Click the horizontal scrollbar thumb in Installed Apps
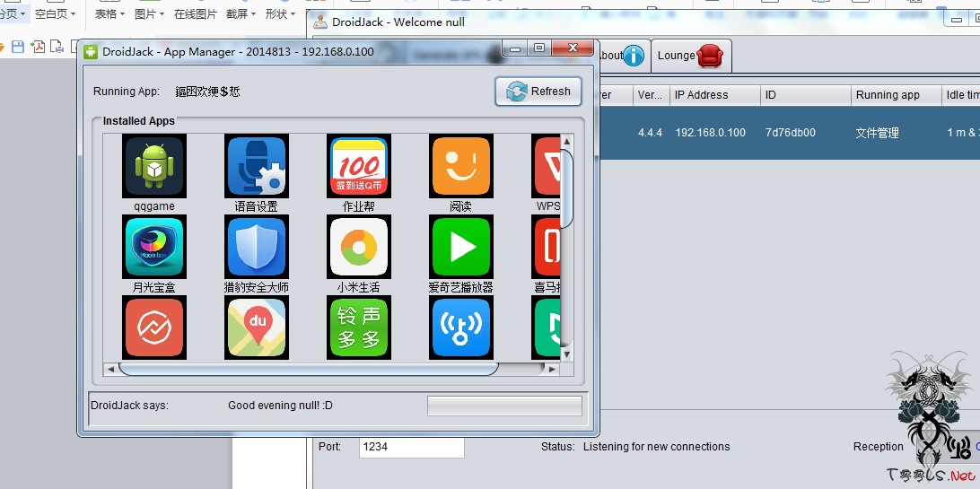The image size is (980, 489). (x=308, y=369)
